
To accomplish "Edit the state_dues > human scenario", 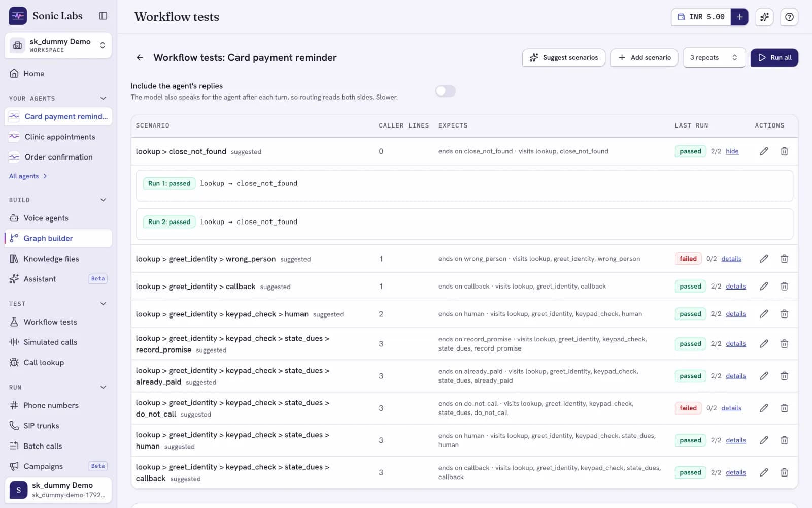I will pos(764,440).
